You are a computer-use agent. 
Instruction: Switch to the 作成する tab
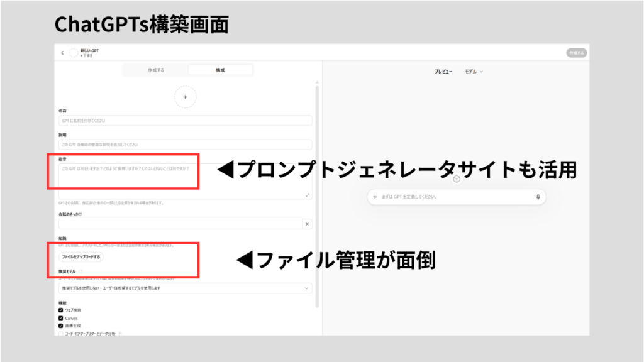pyautogui.click(x=155, y=70)
